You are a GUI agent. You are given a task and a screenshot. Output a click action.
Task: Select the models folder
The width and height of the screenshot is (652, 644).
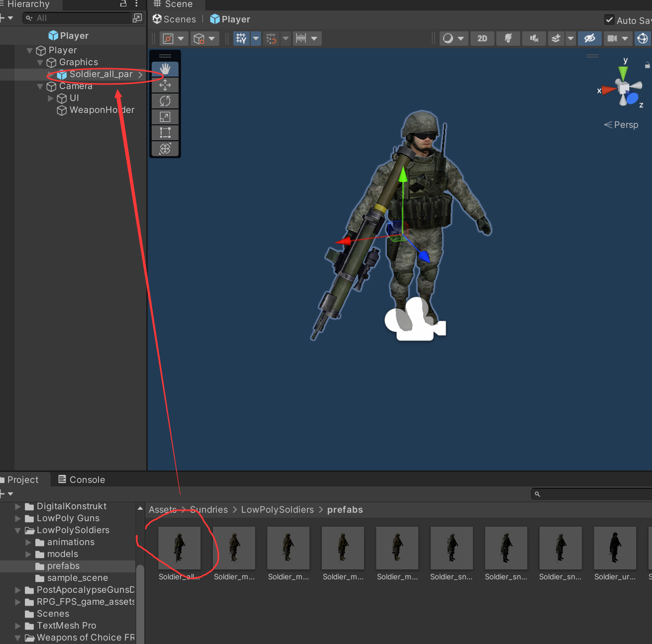[63, 554]
